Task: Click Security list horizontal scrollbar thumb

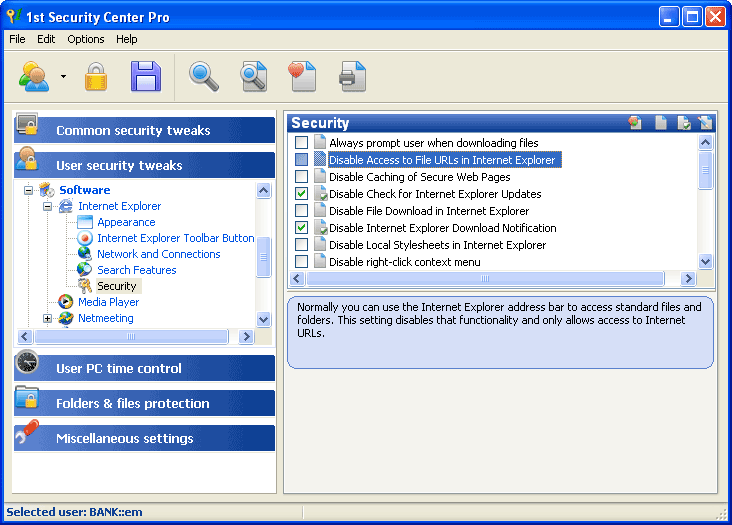Action: tap(485, 279)
